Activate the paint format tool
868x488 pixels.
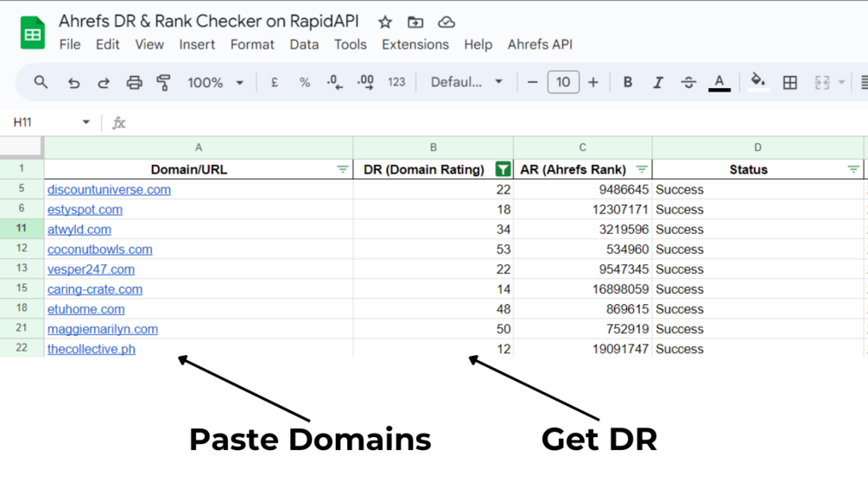(163, 82)
